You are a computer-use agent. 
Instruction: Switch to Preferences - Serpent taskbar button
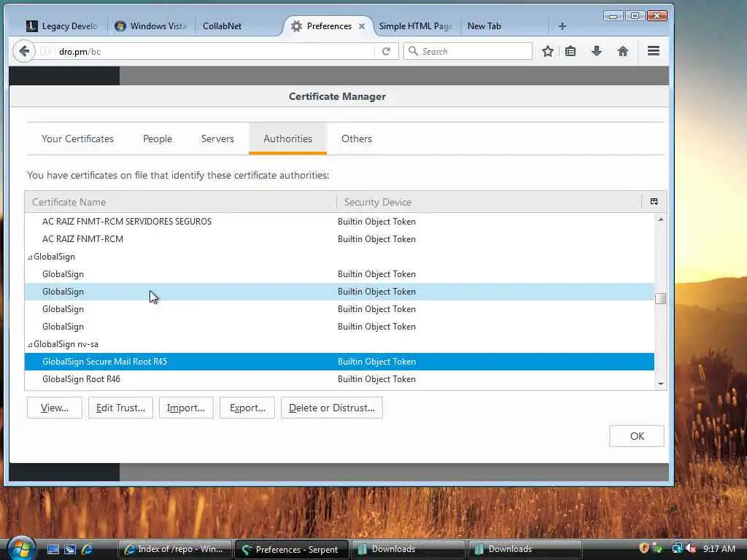click(292, 549)
